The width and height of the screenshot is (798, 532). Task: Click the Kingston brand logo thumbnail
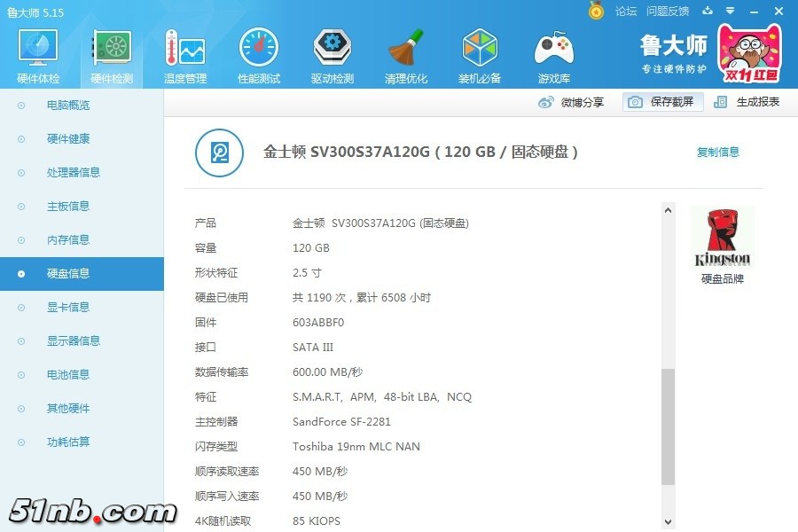point(722,238)
